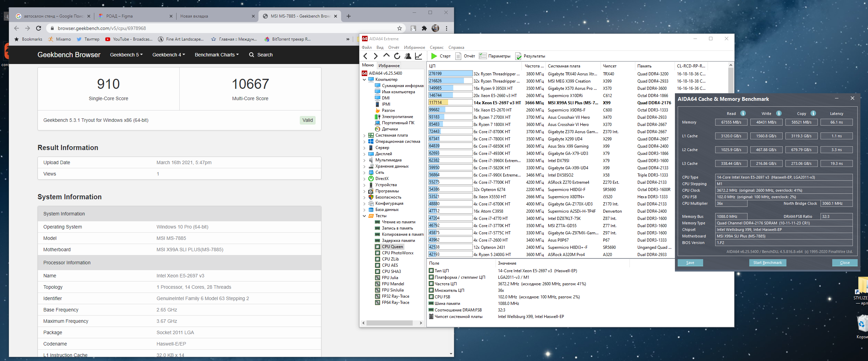The height and width of the screenshot is (361, 868).
Task: Start the benchmark with green Старт button
Action: click(441, 56)
